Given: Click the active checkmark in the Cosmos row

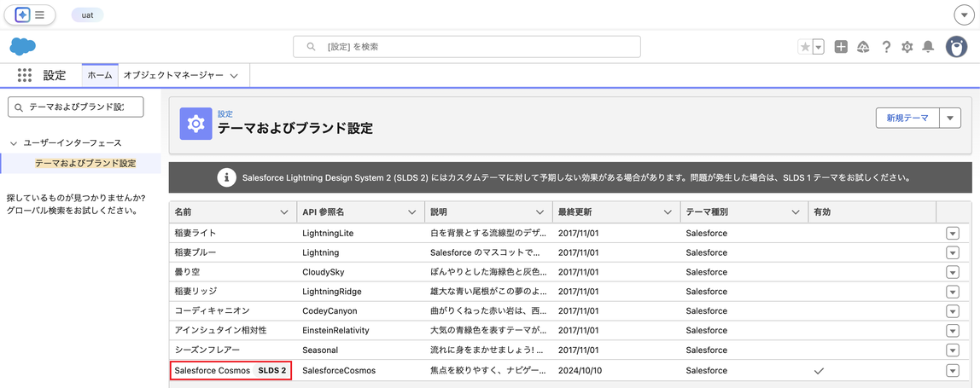Looking at the screenshot, I should (819, 370).
